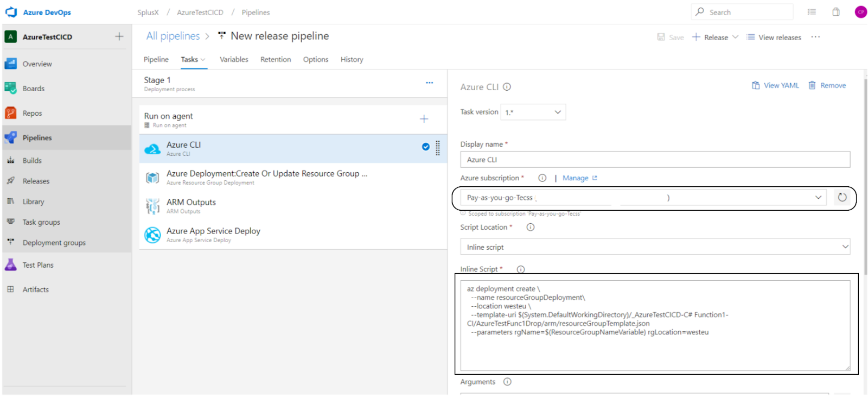868x397 pixels.
Task: Open the user profile avatar
Action: 860,12
